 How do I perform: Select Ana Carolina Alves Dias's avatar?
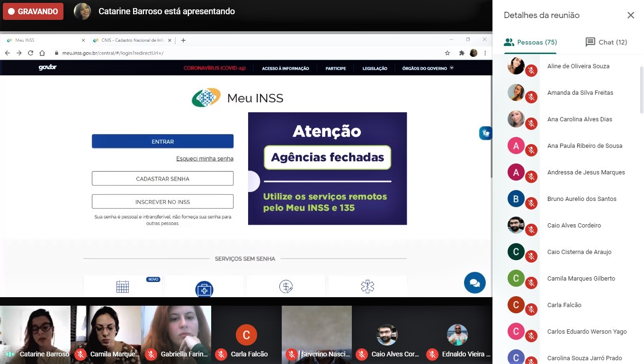pos(516,119)
